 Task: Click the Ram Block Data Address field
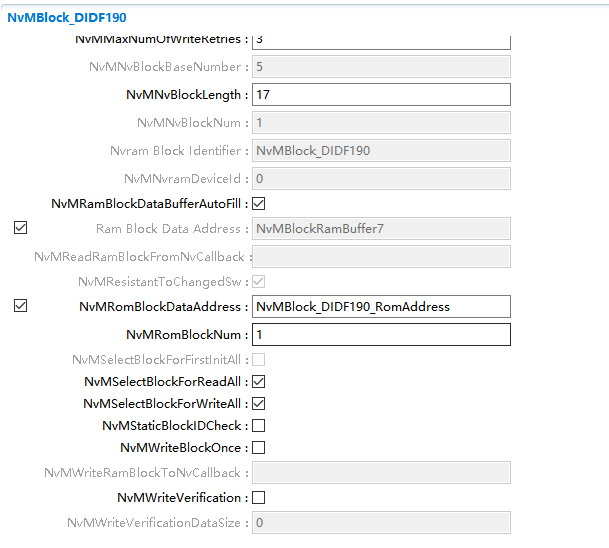pos(380,229)
